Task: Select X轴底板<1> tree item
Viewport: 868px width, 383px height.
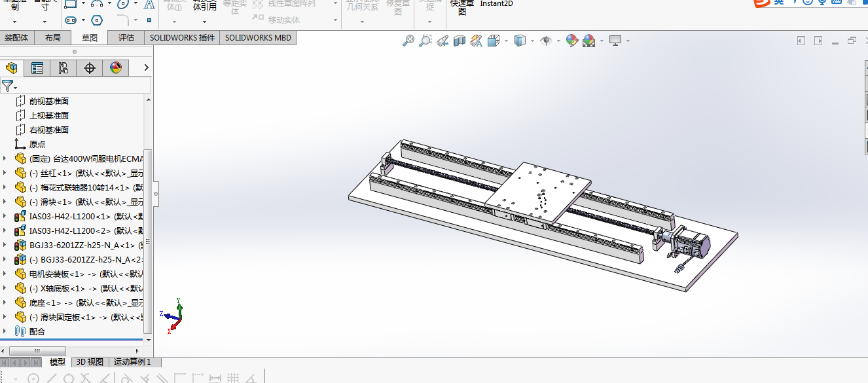Action: [78, 288]
